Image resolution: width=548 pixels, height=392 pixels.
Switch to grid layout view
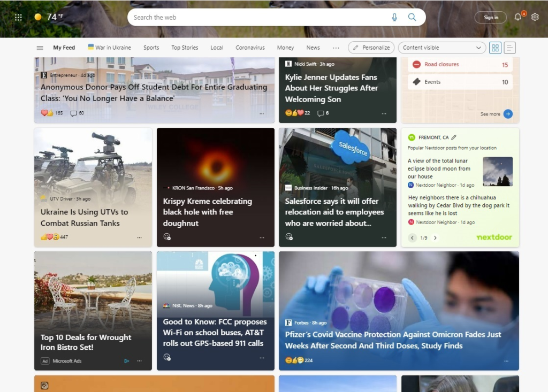(495, 48)
